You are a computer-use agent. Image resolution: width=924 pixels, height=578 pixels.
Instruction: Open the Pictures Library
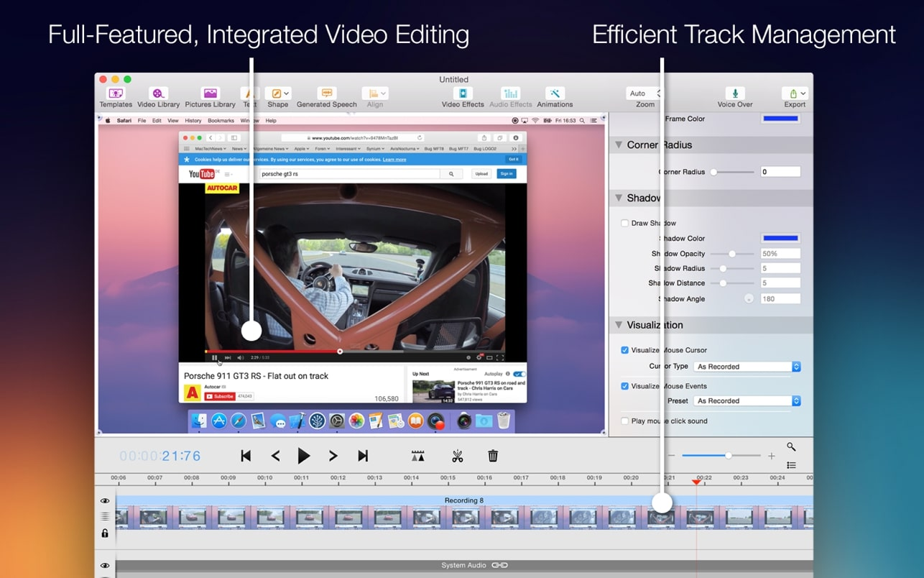pos(210,93)
